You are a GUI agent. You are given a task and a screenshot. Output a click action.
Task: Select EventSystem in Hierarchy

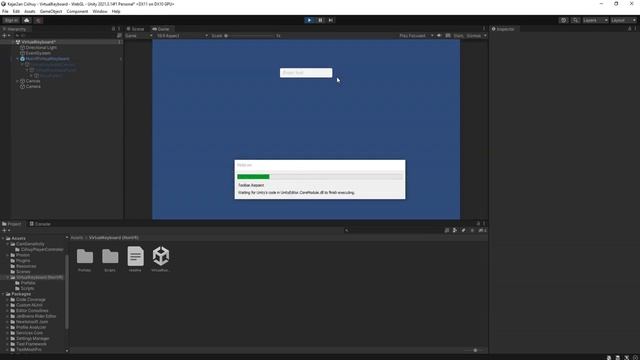point(38,53)
